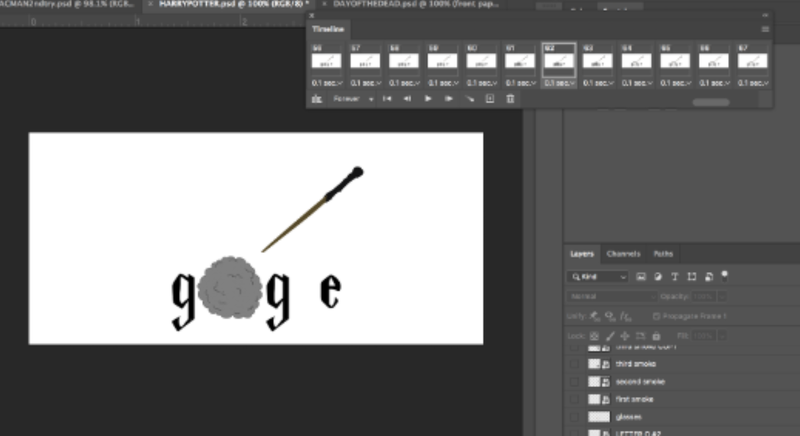Select the second smoke layer name
Screen dimensions: 800x436
pyautogui.click(x=640, y=382)
